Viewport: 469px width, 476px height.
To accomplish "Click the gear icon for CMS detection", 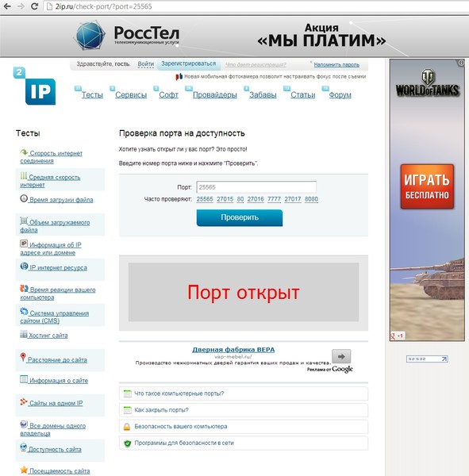I will pyautogui.click(x=24, y=312).
